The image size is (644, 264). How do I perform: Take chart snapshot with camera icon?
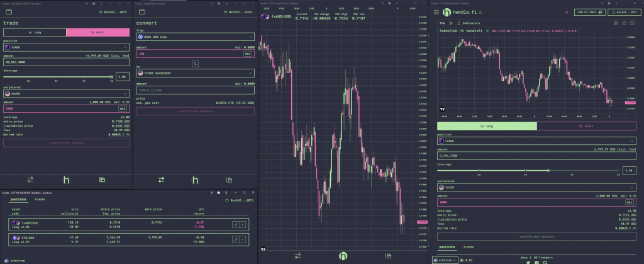click(631, 23)
